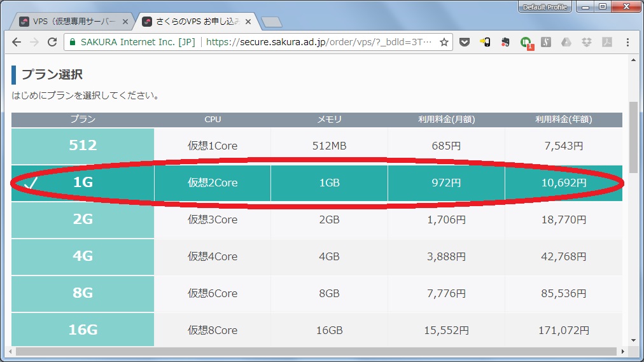Select the 1G plan
Screen dimensions: 644x362
[83, 183]
